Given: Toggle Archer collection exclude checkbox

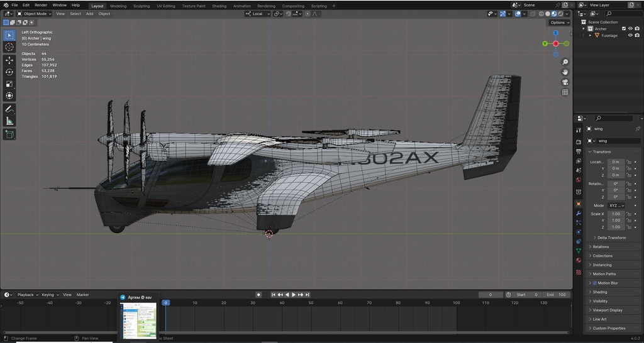Looking at the screenshot, I should tap(624, 29).
